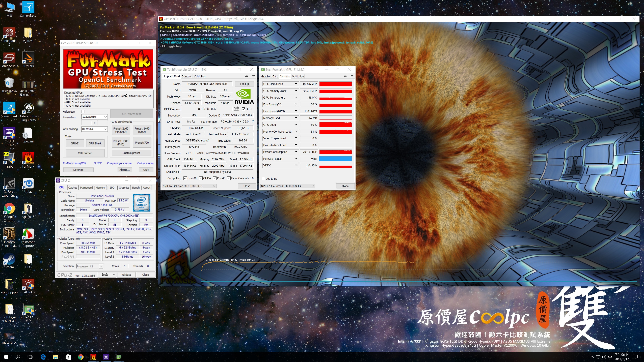Image resolution: width=644 pixels, height=362 pixels.
Task: Open the Resolution 1920x1080 dropdown
Action: pos(94,117)
